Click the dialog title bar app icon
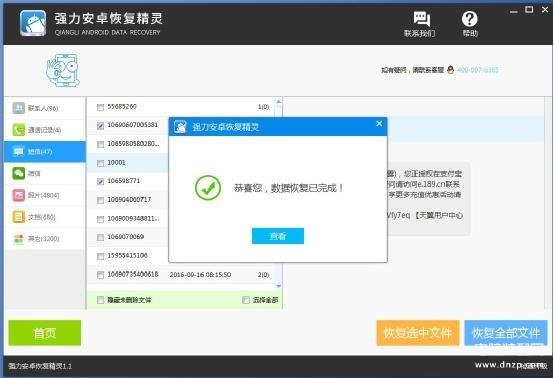The image size is (554, 378). [x=180, y=127]
